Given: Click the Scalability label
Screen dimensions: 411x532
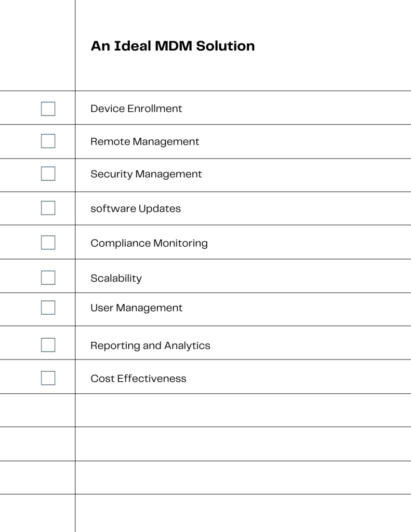Looking at the screenshot, I should (116, 278).
